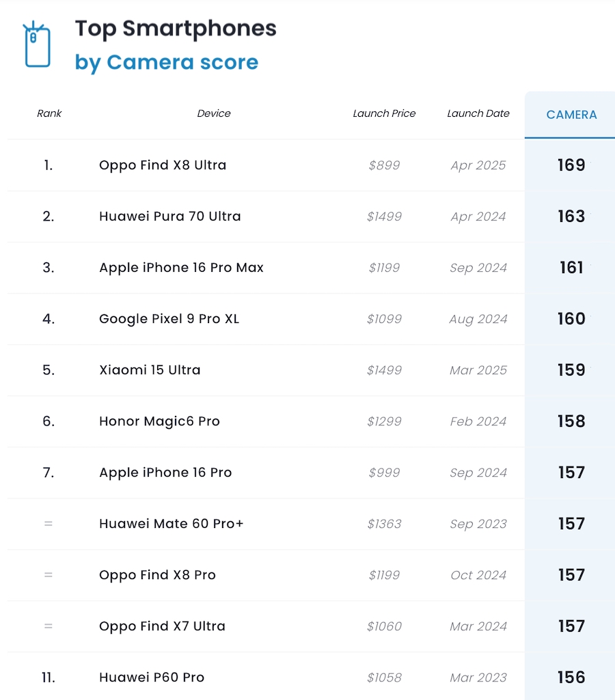The width and height of the screenshot is (615, 700).
Task: Open Honor Magic6 Pro details
Action: 159,421
